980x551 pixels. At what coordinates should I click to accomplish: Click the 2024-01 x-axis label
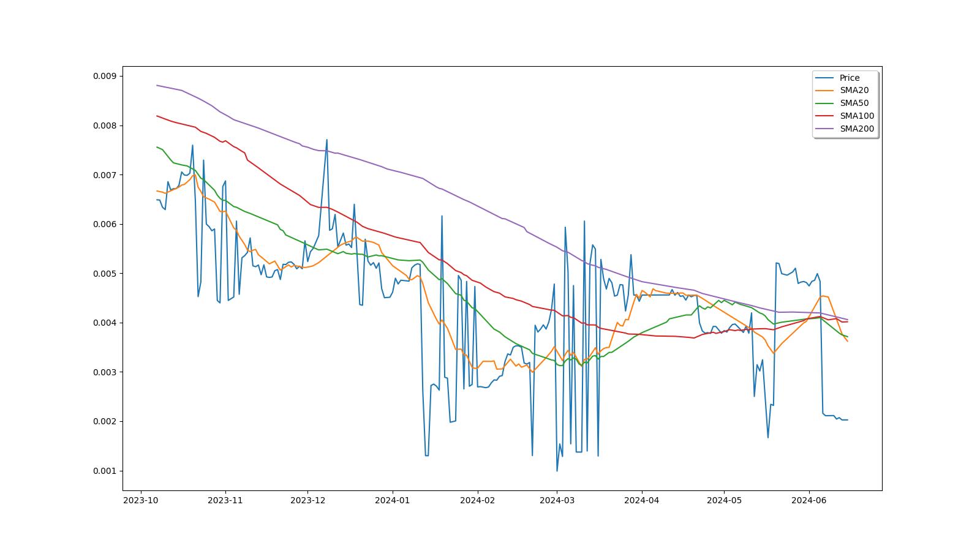pyautogui.click(x=392, y=500)
